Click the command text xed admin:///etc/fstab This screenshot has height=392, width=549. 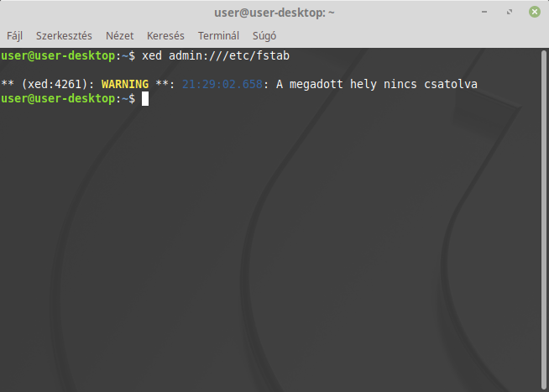pos(216,56)
